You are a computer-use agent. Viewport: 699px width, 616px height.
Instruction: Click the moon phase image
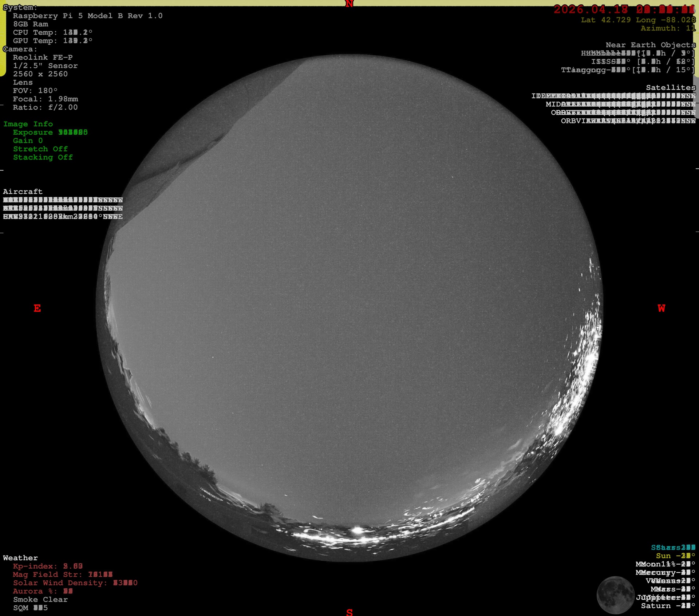pos(615,595)
